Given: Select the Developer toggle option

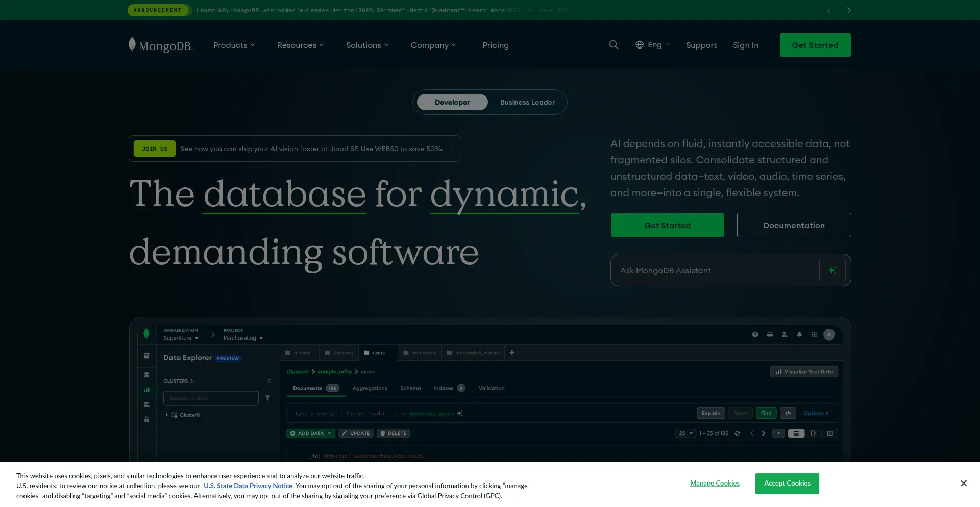Looking at the screenshot, I should [x=452, y=102].
